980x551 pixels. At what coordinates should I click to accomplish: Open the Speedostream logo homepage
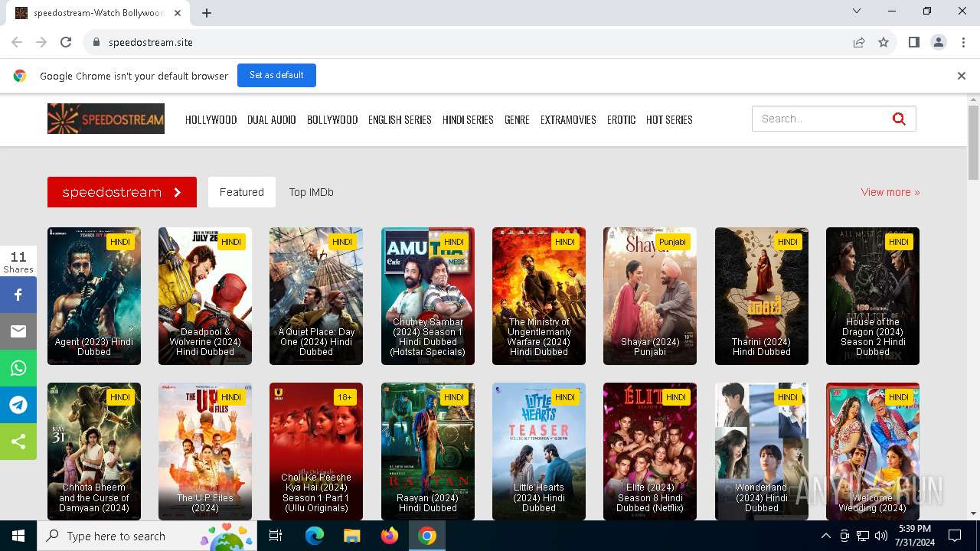pyautogui.click(x=106, y=119)
